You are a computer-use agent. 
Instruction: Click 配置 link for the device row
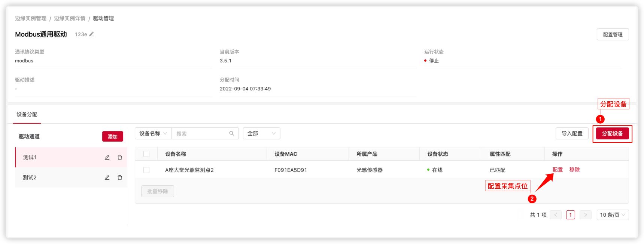click(x=558, y=170)
